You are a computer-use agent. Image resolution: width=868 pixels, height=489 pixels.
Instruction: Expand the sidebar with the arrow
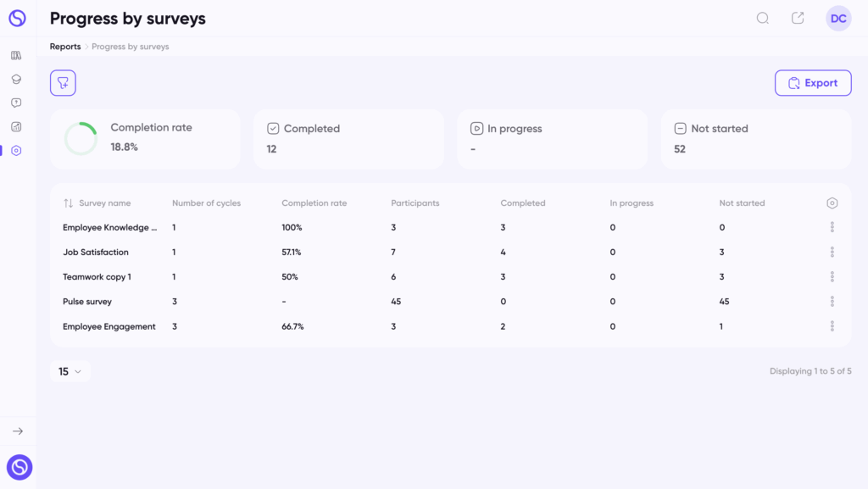(x=18, y=431)
